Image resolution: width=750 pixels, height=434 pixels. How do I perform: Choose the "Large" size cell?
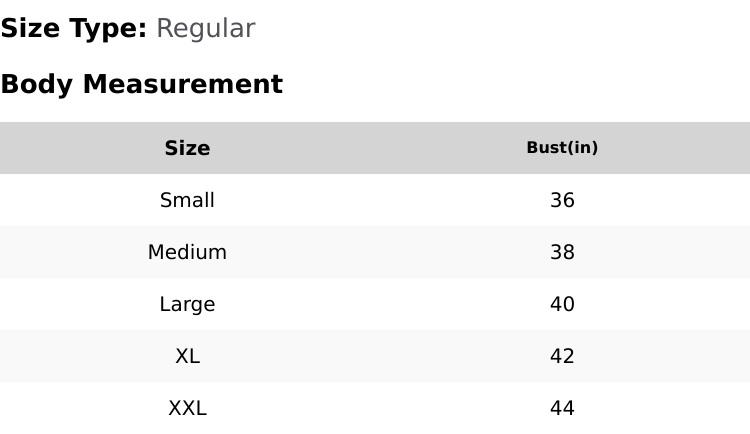coord(187,304)
